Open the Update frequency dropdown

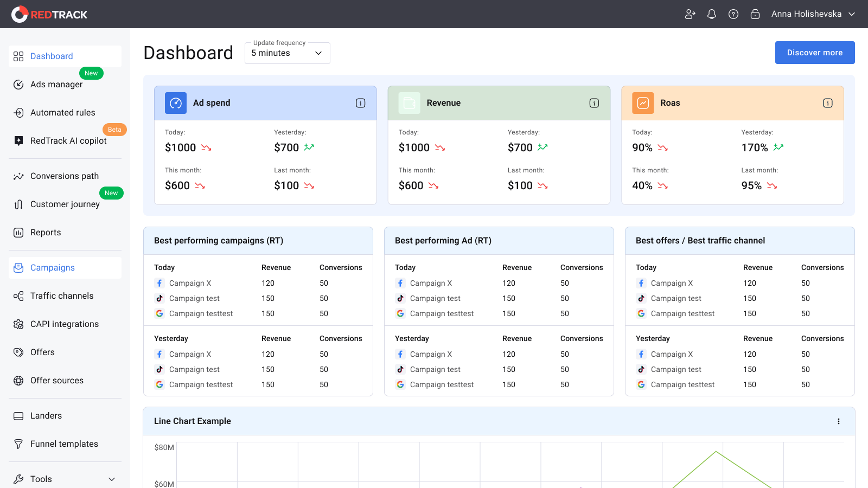tap(288, 53)
